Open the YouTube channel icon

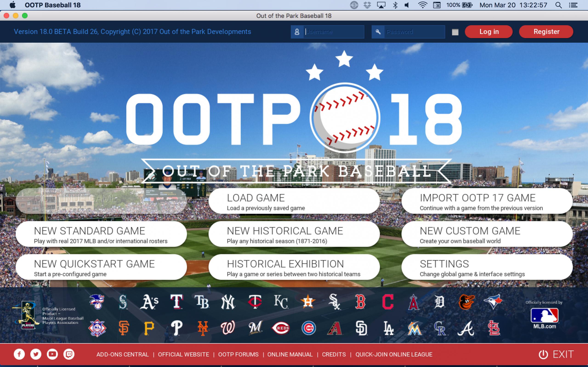coord(52,354)
